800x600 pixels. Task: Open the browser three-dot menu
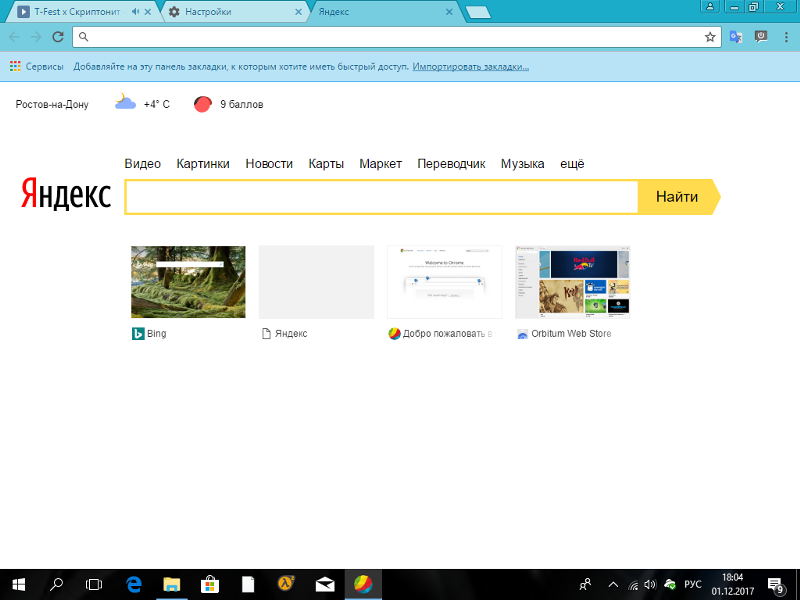point(786,37)
